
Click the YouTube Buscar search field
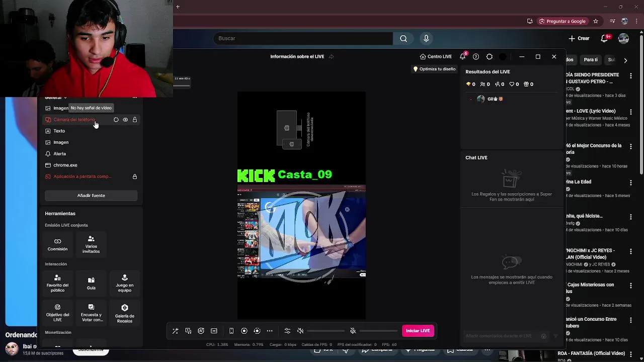click(303, 38)
